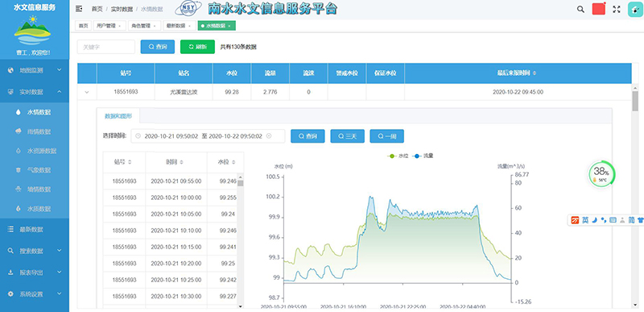Collapse the sidebar with the hamburger icon

[x=79, y=9]
